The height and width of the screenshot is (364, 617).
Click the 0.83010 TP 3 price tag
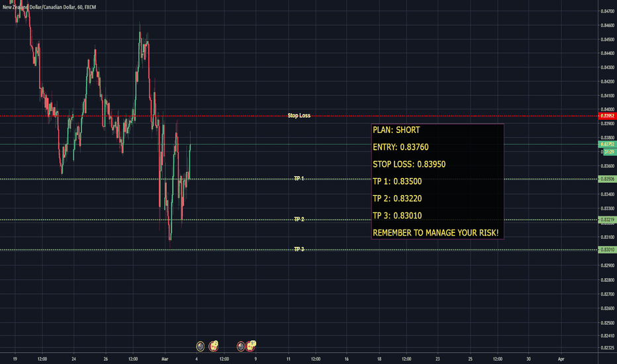point(607,250)
